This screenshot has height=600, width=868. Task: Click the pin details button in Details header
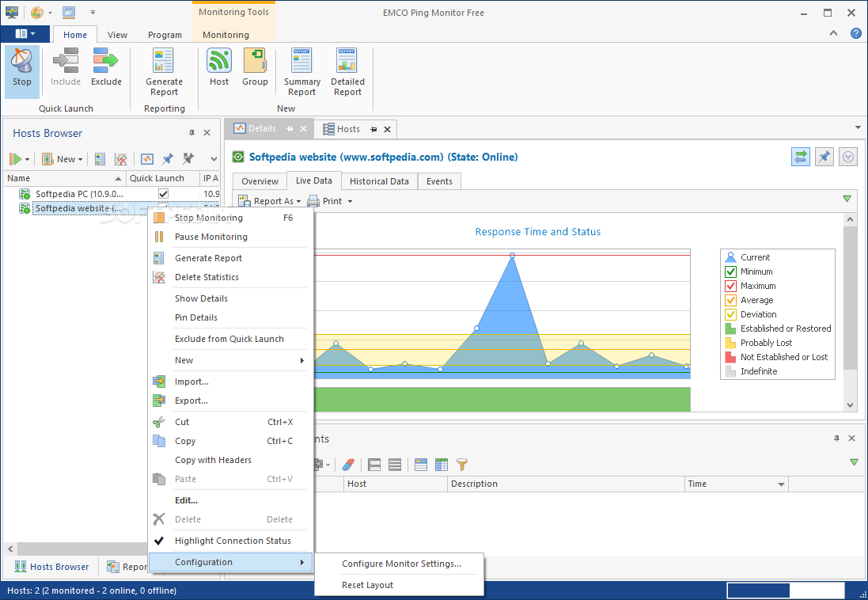(x=824, y=157)
